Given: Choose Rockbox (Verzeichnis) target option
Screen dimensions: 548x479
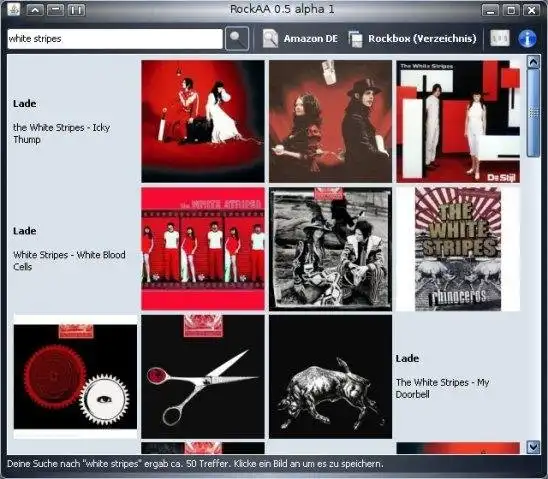Looking at the screenshot, I should click(413, 38).
